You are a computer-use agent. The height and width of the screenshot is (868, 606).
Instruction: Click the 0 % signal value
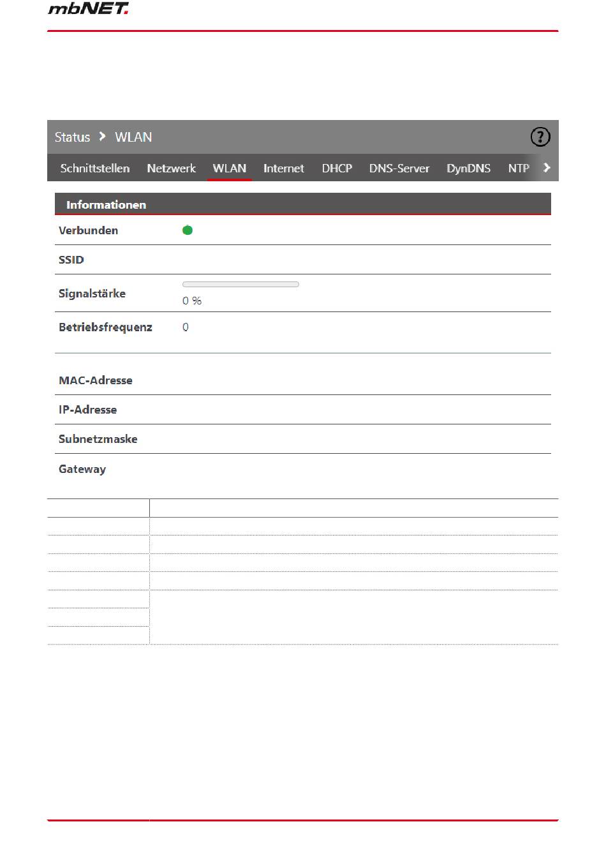[192, 301]
